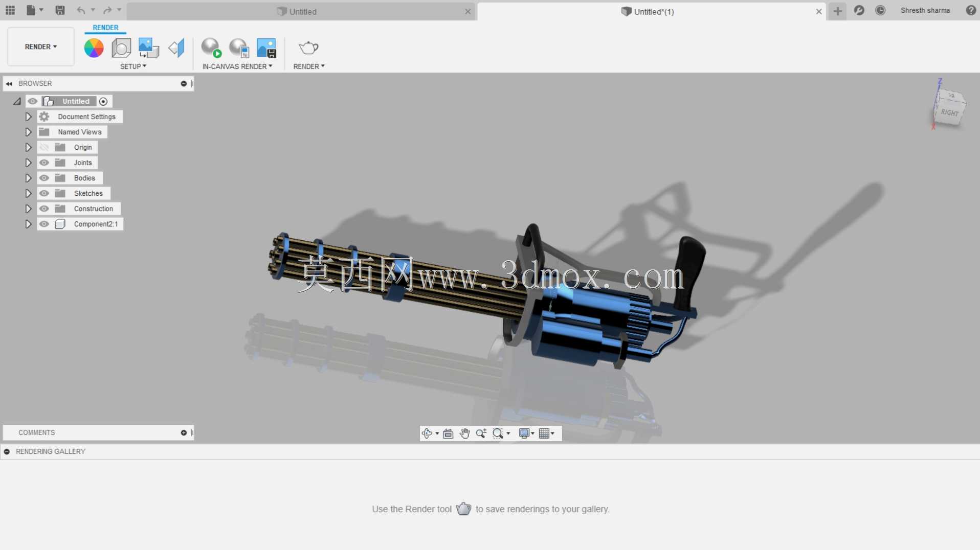Click the Render teapot icon
Image resolution: width=980 pixels, height=550 pixels.
[x=308, y=48]
